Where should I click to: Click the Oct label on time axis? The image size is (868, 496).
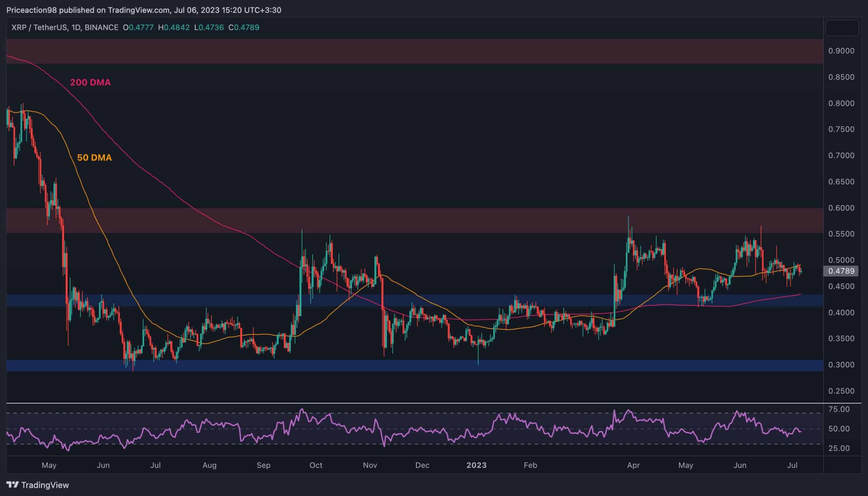316,466
